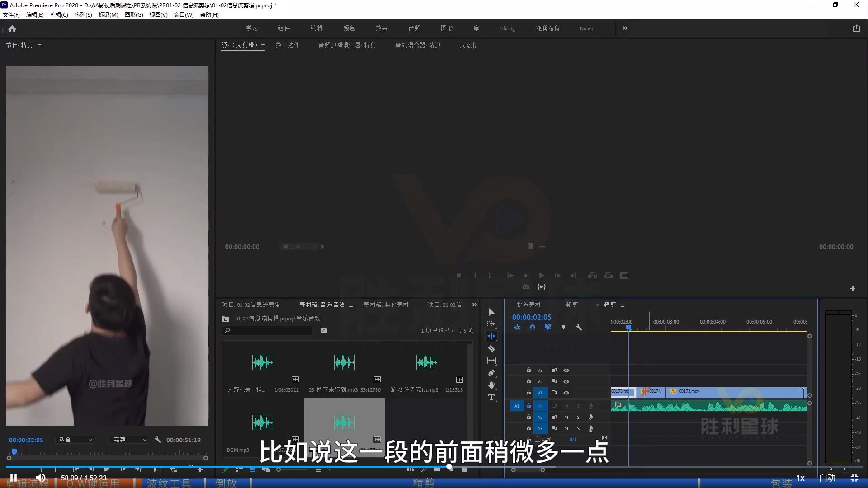This screenshot has width=868, height=488.
Task: Switch to the 颜色 workspace
Action: click(349, 28)
